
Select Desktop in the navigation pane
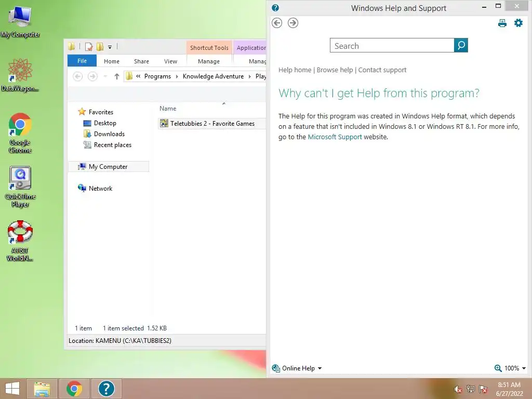click(105, 123)
